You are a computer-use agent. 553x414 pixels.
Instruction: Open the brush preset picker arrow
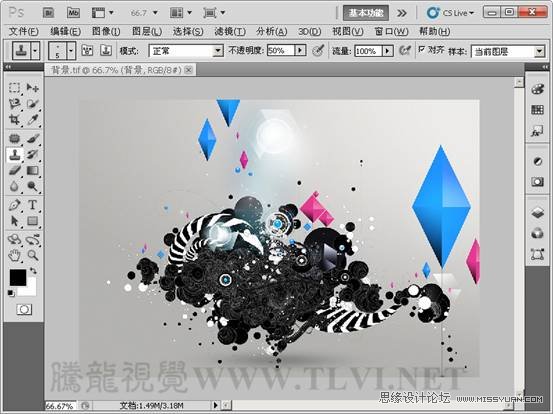[71, 51]
